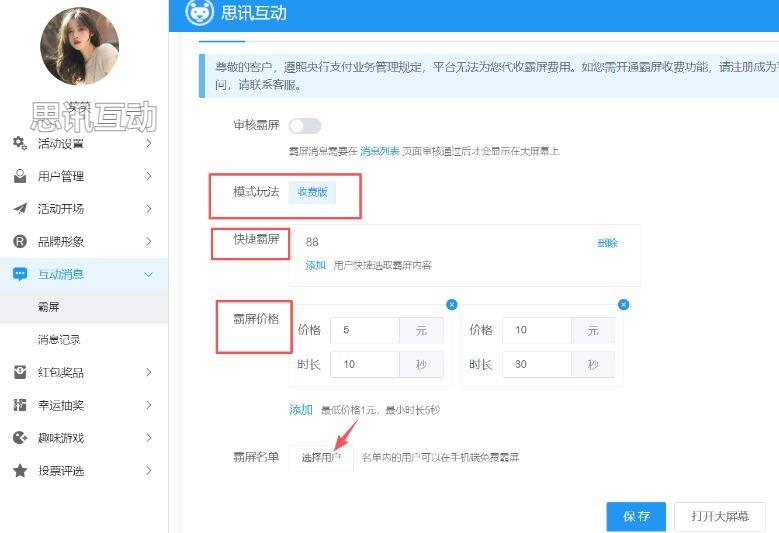Click the 投票评选 star icon
Screen dimensions: 779x533
point(19,470)
